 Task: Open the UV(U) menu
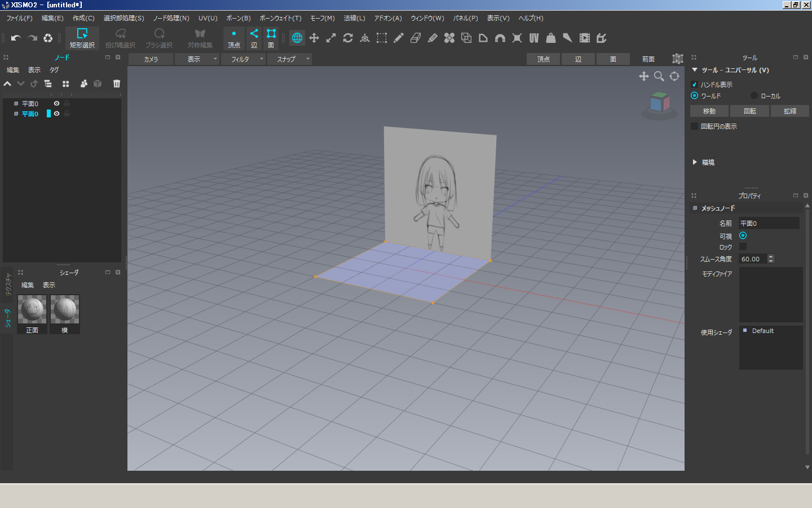point(208,18)
